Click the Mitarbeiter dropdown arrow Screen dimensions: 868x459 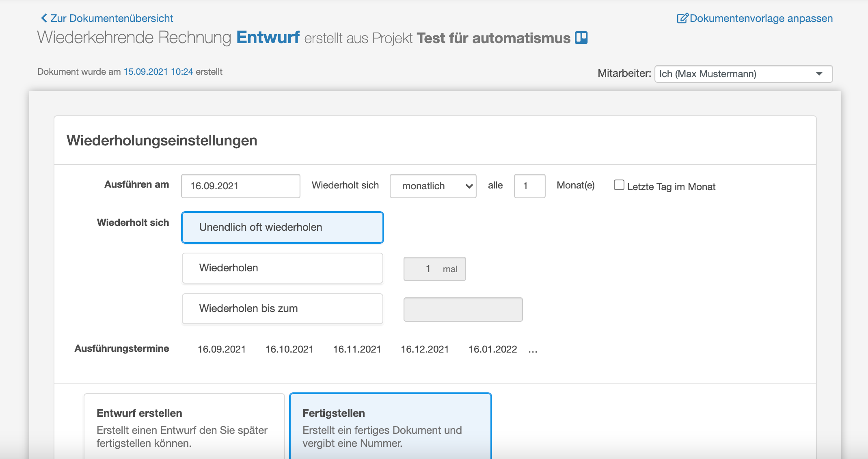point(819,74)
